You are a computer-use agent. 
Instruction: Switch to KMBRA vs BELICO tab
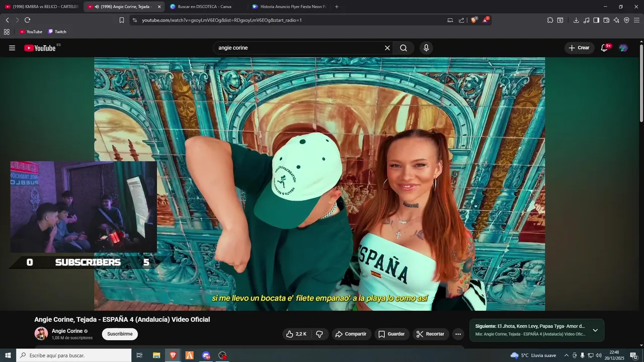click(41, 7)
